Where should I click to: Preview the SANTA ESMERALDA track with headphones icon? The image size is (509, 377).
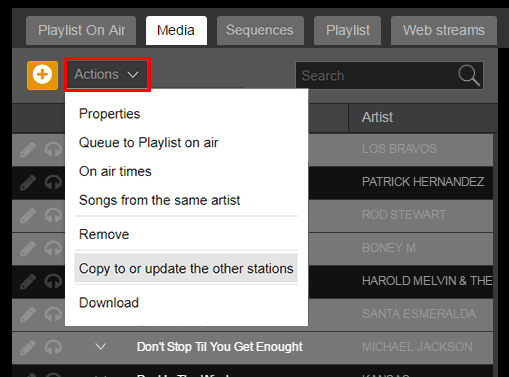click(53, 315)
